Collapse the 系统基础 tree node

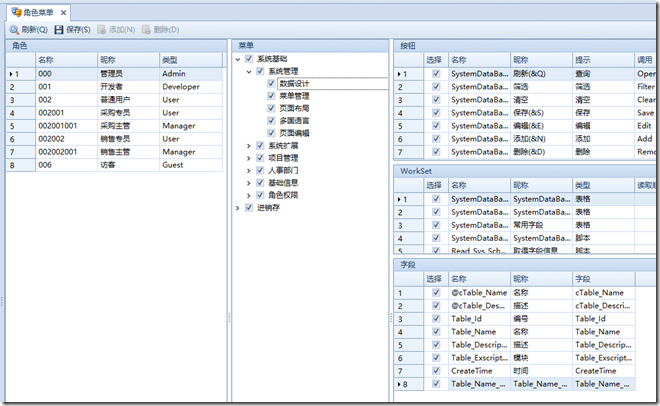(238, 59)
